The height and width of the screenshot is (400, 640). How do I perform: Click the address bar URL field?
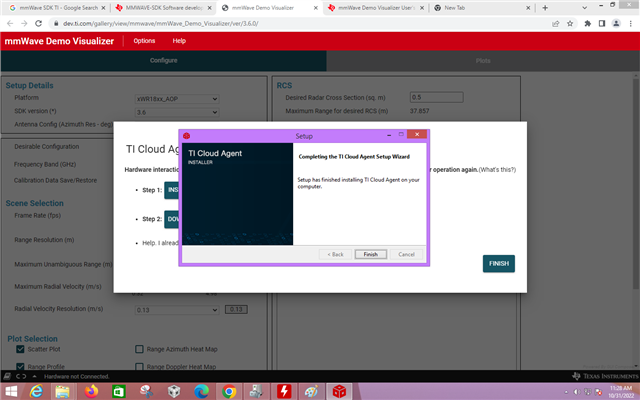pyautogui.click(x=302, y=24)
